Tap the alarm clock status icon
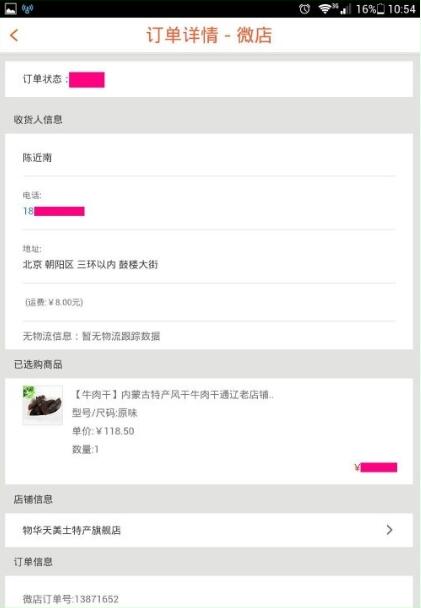This screenshot has height=608, width=421. pyautogui.click(x=305, y=9)
